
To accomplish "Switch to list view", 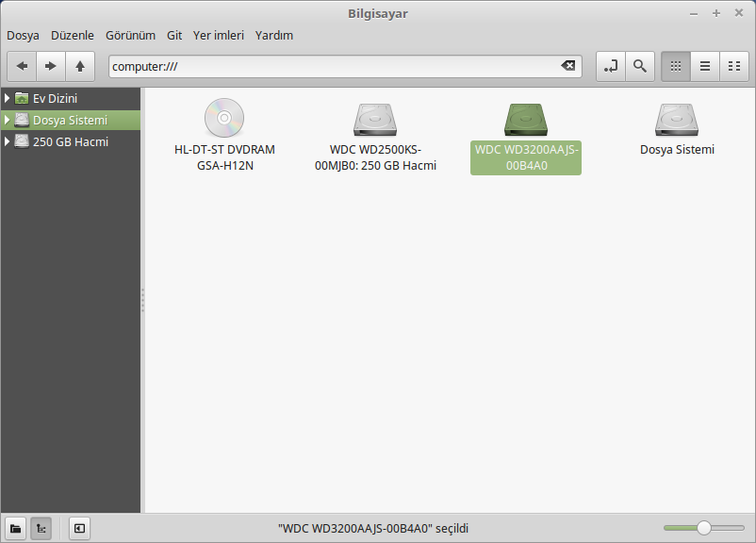I will point(705,66).
